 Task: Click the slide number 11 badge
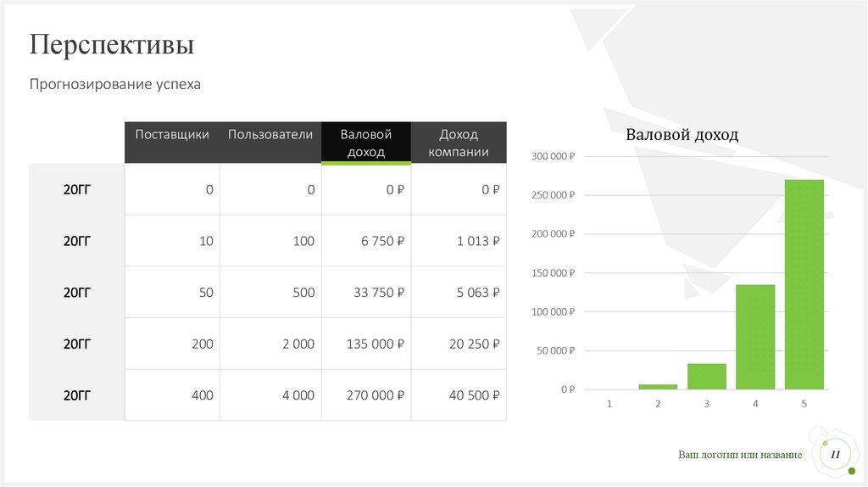coord(835,456)
